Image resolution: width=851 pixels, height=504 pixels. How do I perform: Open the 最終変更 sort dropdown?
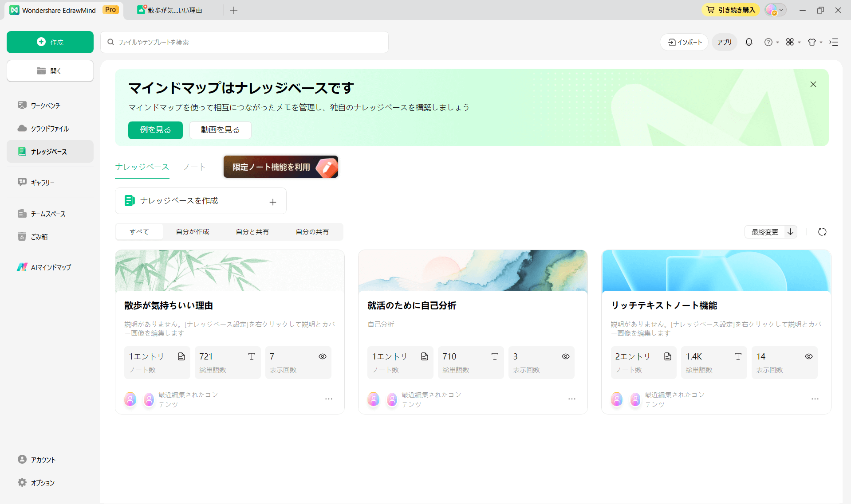pos(764,232)
